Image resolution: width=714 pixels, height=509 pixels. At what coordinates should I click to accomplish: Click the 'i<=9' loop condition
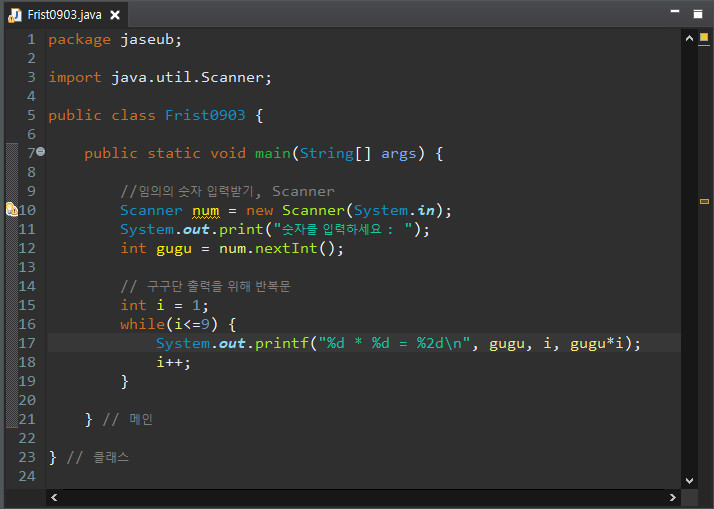point(192,325)
